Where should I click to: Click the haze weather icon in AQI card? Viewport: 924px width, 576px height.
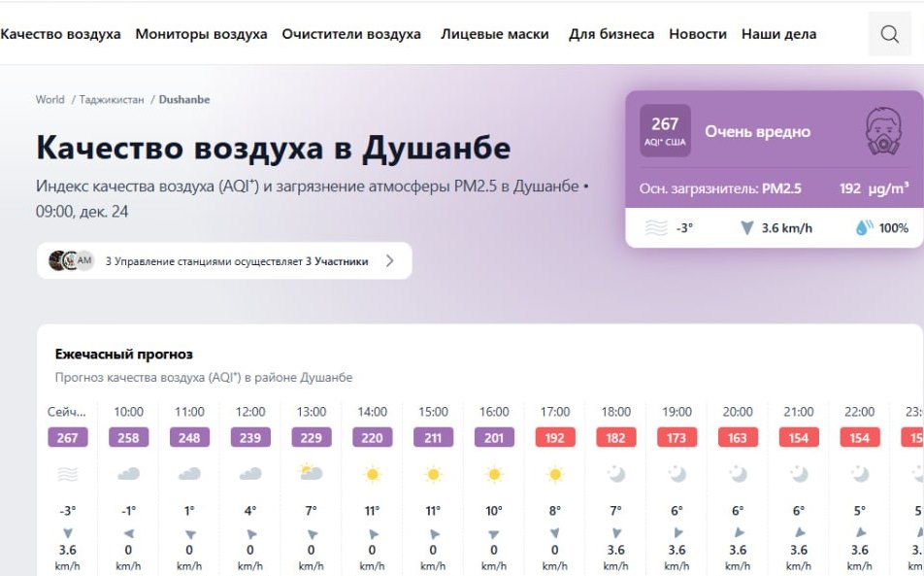pyautogui.click(x=657, y=228)
